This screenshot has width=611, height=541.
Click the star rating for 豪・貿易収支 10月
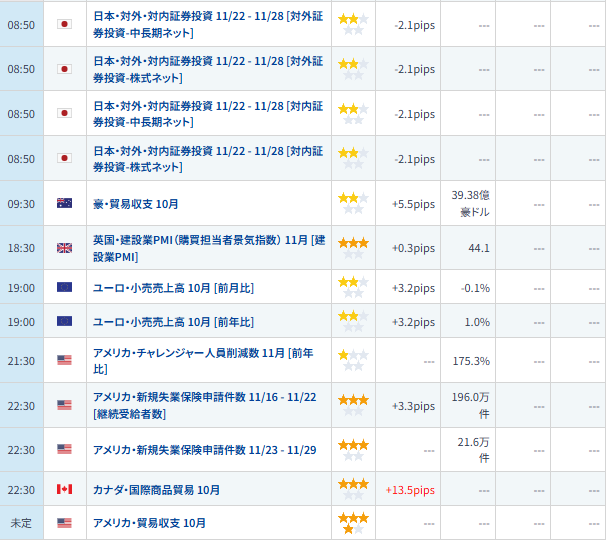click(351, 204)
